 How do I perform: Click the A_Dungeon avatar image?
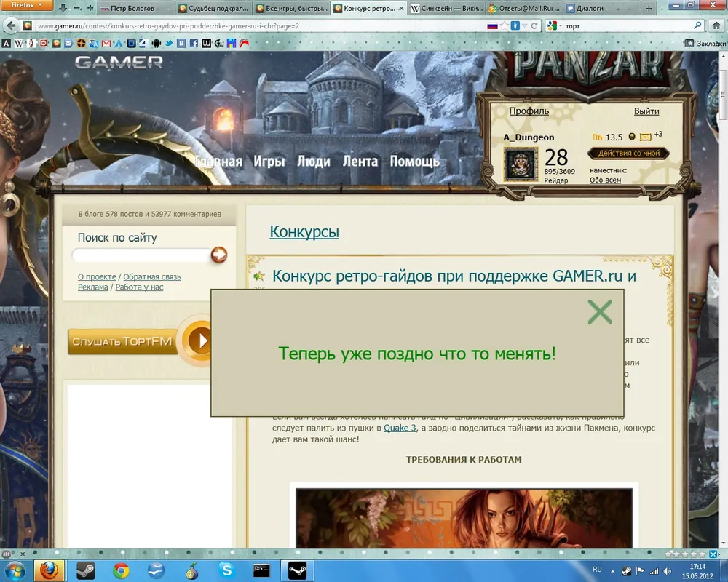[521, 164]
